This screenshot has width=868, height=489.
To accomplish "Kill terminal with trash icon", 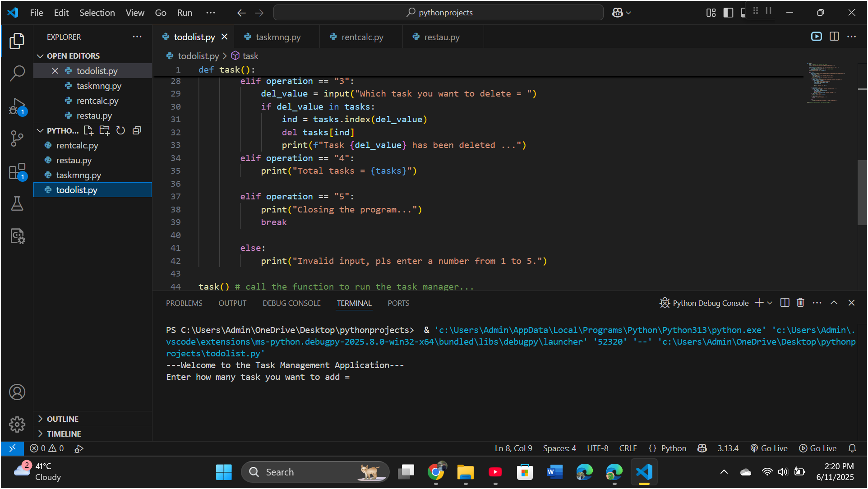I will point(800,303).
